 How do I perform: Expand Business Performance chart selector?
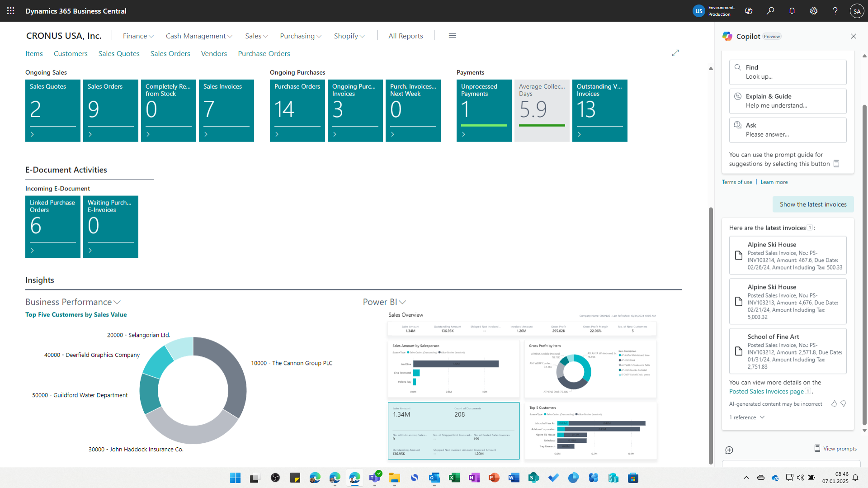pyautogui.click(x=73, y=302)
